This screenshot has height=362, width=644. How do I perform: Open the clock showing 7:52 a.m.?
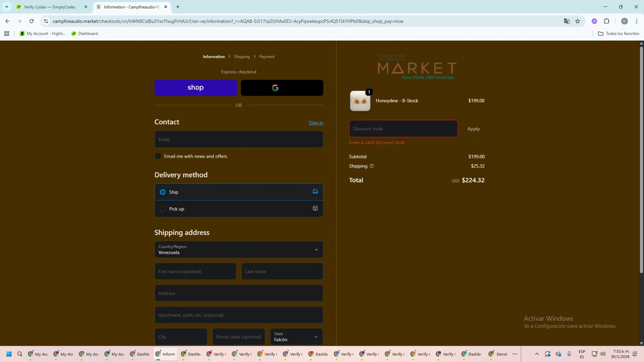coord(620,354)
